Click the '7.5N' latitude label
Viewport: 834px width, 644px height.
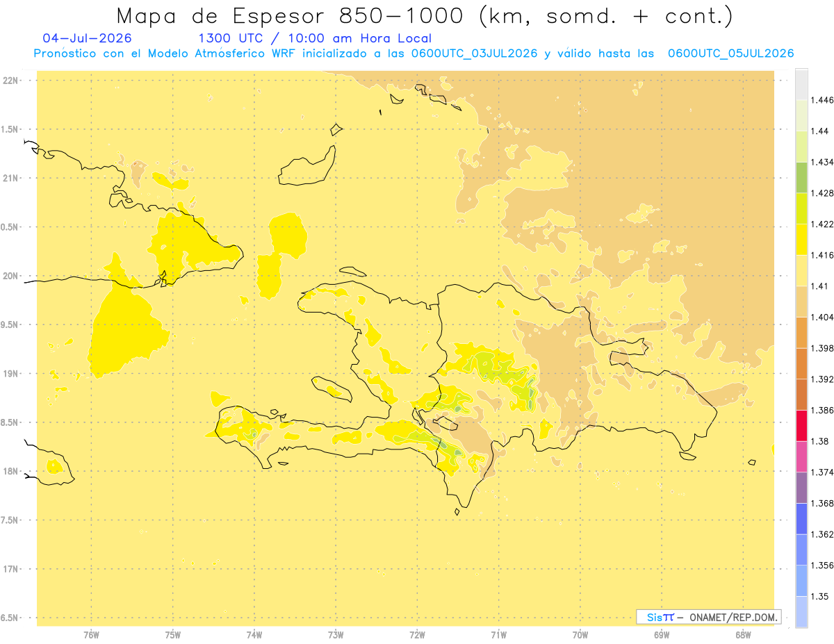pos(10,520)
